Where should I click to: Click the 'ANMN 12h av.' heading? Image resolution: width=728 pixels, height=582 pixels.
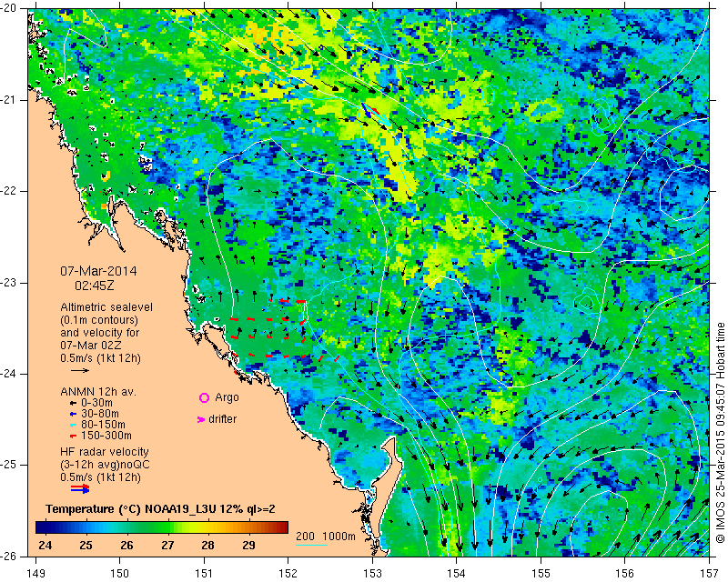coord(98,392)
